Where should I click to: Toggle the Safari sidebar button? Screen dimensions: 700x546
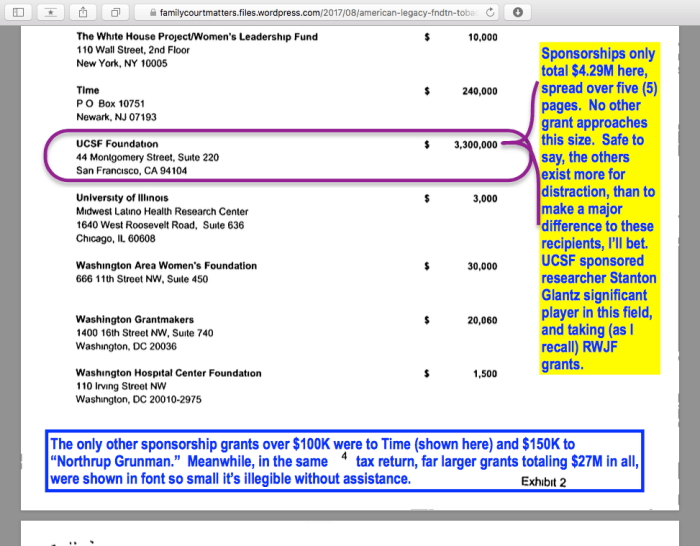click(18, 12)
